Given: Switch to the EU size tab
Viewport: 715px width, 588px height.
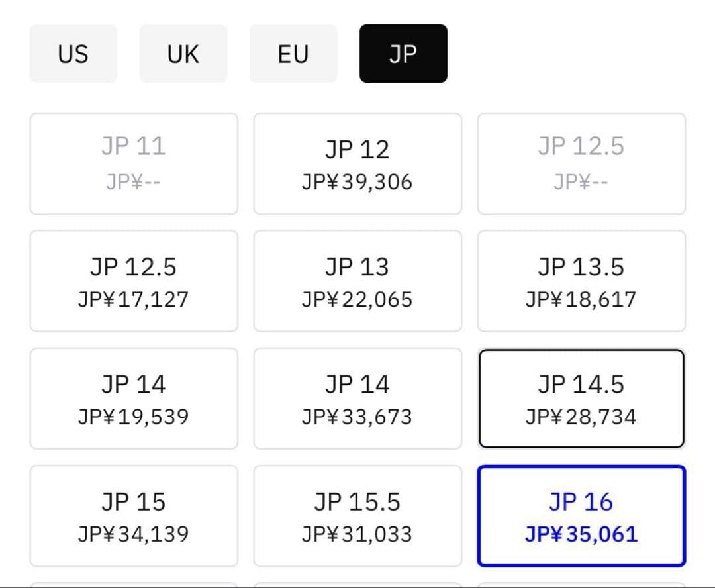Looking at the screenshot, I should [293, 54].
